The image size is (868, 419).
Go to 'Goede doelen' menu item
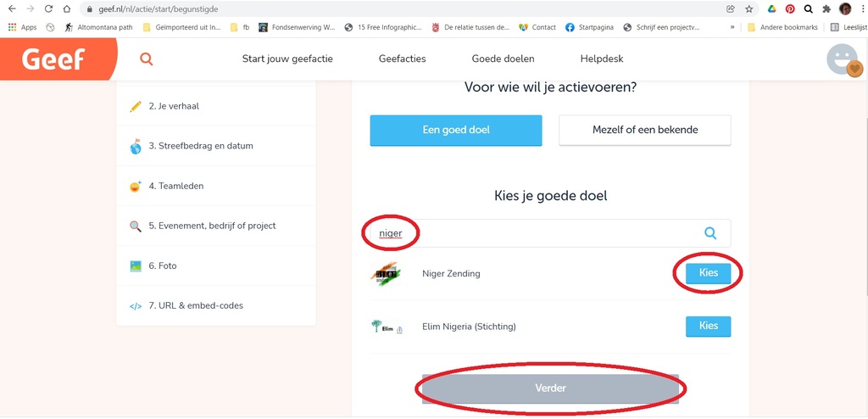pos(503,59)
